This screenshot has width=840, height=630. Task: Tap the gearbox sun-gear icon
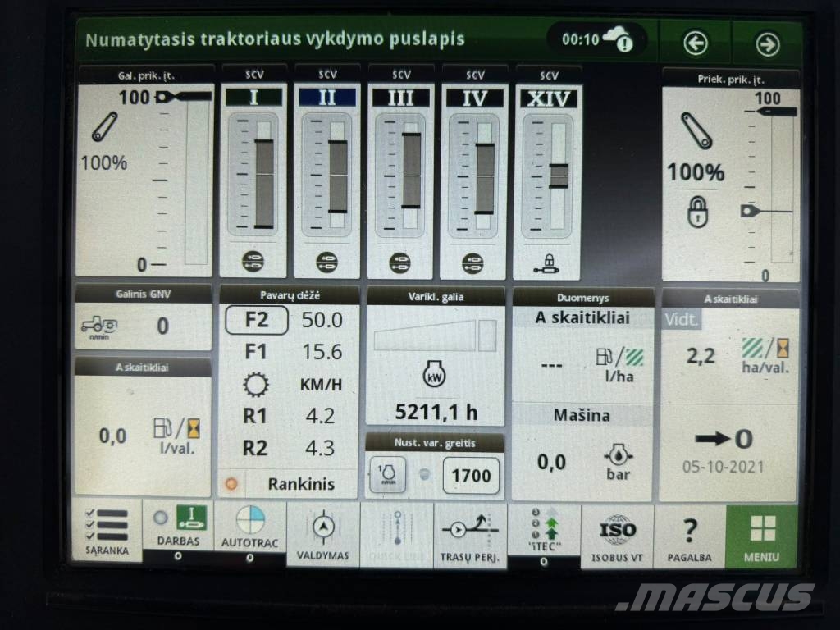tap(256, 385)
